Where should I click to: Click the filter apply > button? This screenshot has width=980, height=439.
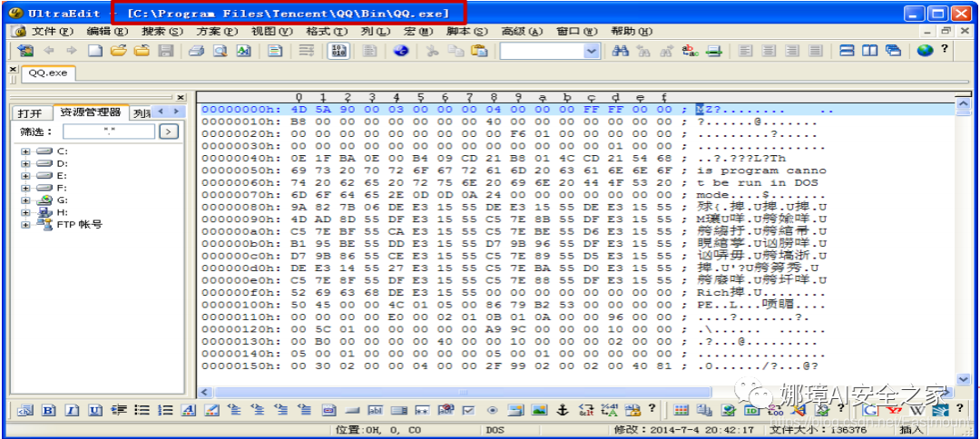pyautogui.click(x=169, y=132)
